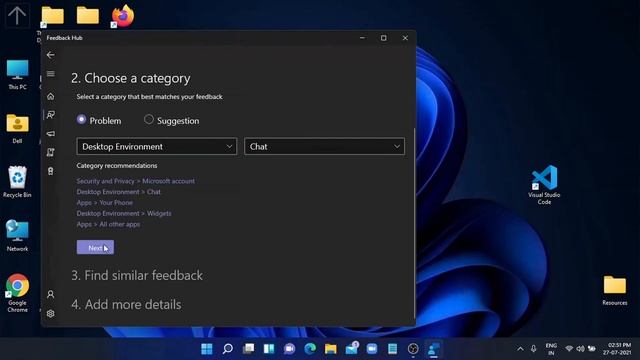Open the Achievements badge icon in the sidebar
This screenshot has width=640, height=360.
click(x=50, y=171)
